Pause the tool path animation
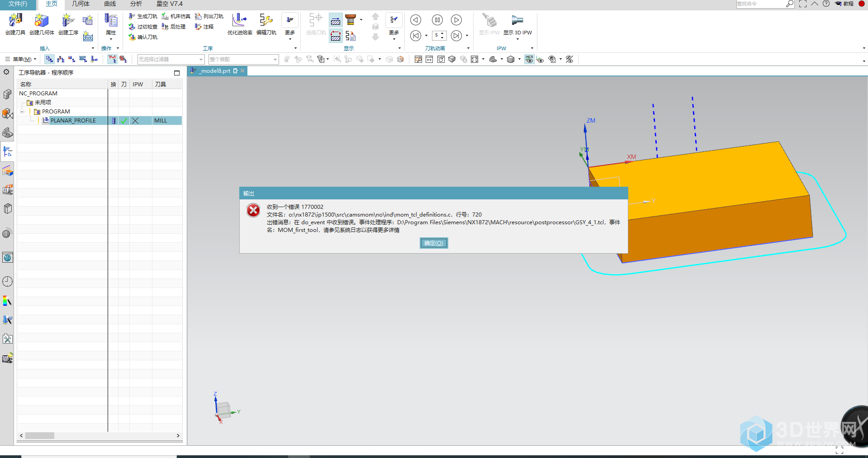Image resolution: width=868 pixels, height=458 pixels. (437, 20)
